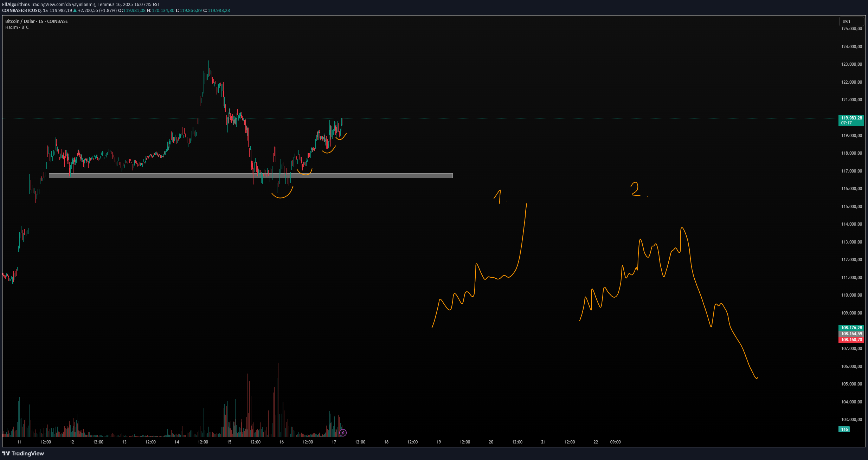Open the ElfAlgorithms author name

(x=16, y=5)
